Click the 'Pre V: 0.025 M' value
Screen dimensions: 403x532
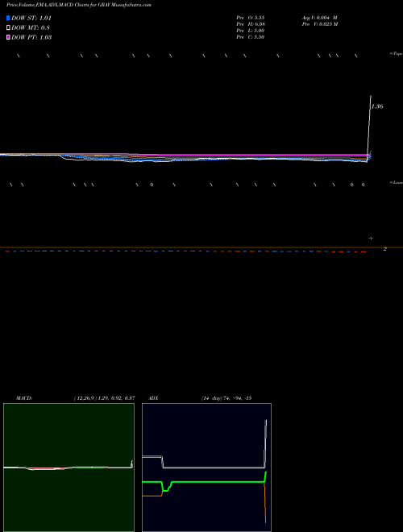pos(320,24)
